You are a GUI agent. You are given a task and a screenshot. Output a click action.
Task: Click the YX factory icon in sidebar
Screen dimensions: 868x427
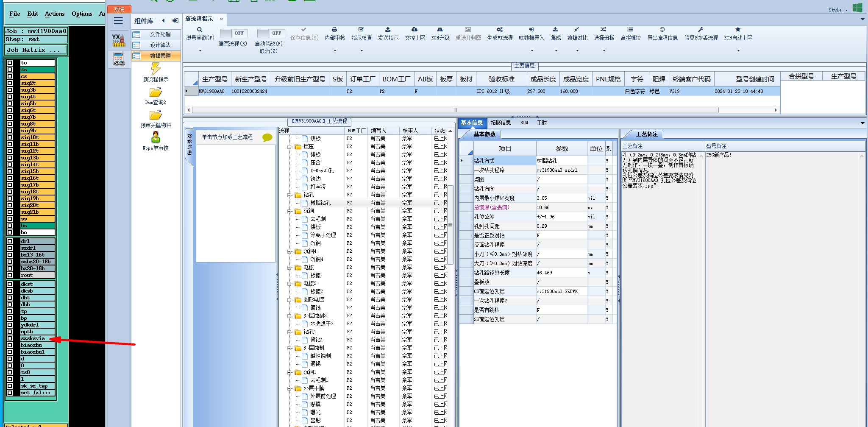[119, 40]
